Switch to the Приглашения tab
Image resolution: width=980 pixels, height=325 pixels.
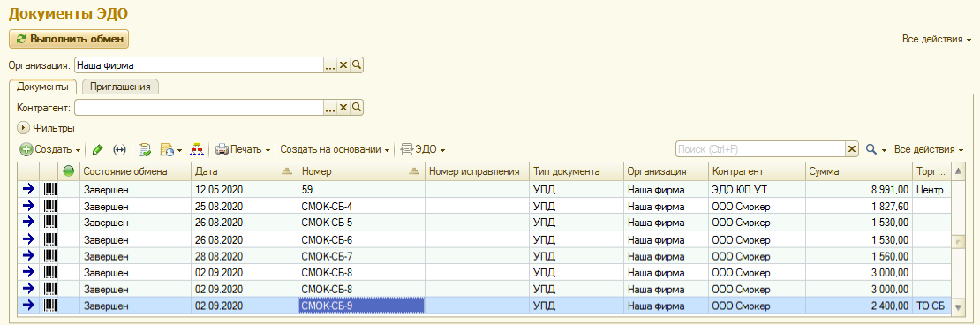click(121, 87)
